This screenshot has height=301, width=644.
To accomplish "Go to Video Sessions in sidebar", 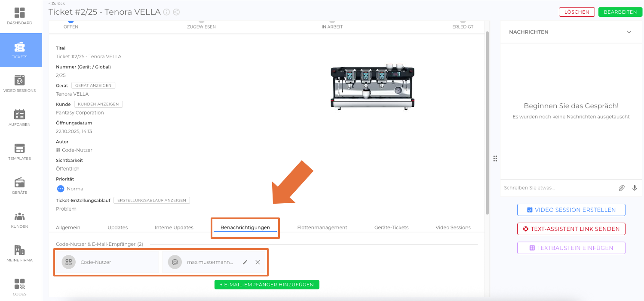I will [20, 84].
